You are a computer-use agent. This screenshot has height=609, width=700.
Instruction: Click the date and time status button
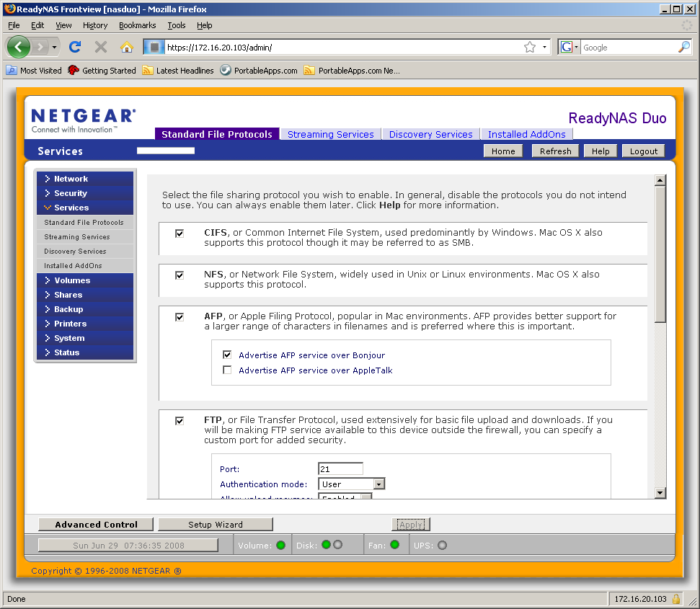(128, 546)
